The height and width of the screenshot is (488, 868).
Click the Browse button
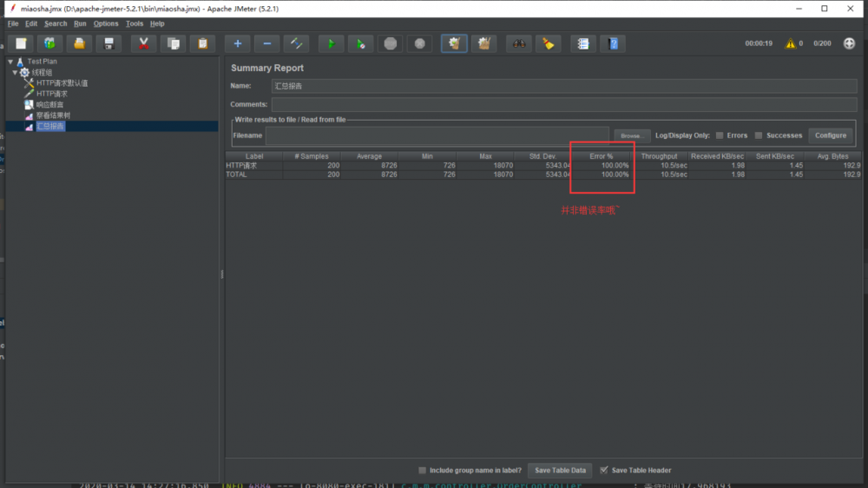point(632,135)
